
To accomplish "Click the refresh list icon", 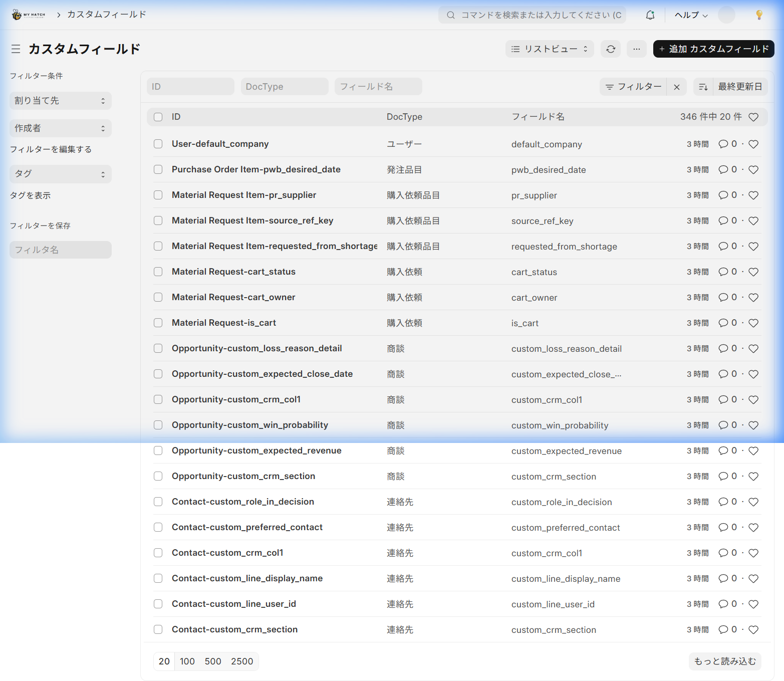I will coord(611,49).
